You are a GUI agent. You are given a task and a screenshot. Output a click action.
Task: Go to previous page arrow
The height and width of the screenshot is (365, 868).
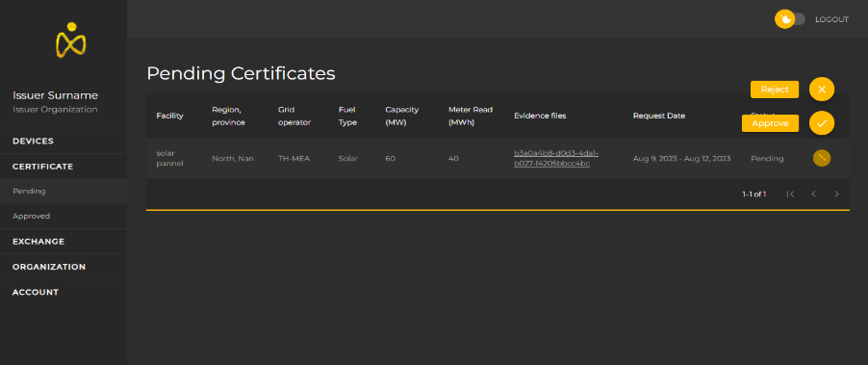coord(813,194)
